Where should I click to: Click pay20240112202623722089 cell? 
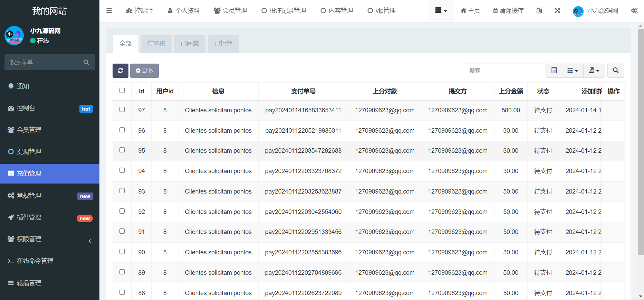(x=303, y=293)
